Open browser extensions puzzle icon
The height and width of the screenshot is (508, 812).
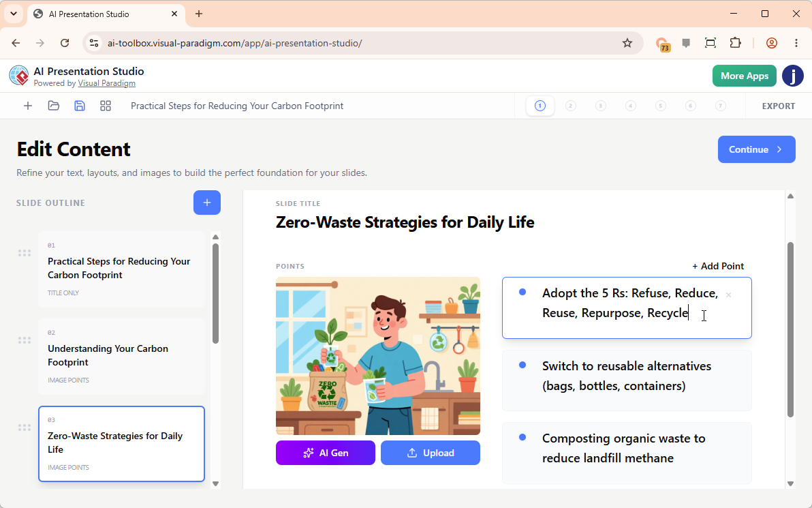[x=735, y=43]
